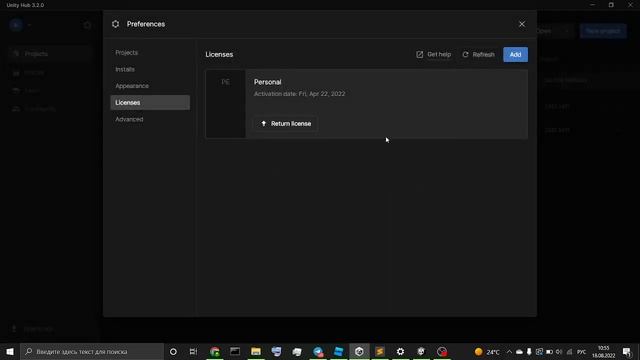Open the Projects preferences tab
This screenshot has width=640, height=360.
click(x=127, y=53)
